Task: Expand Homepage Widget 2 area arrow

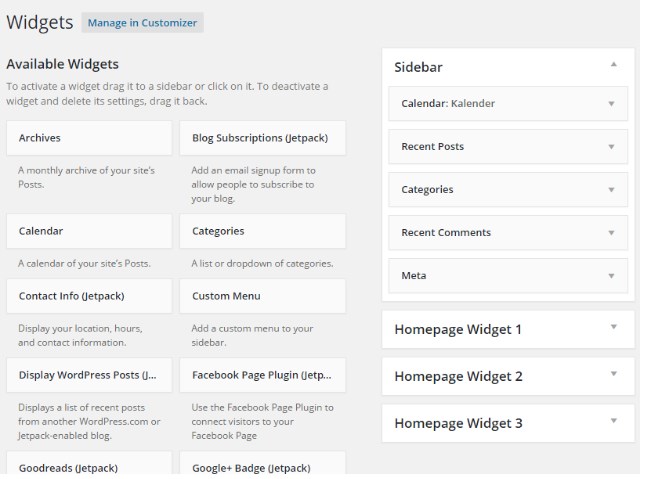Action: click(x=613, y=375)
